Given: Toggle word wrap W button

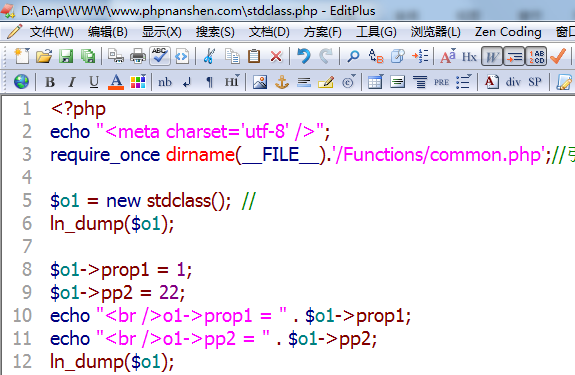Looking at the screenshot, I should point(492,56).
